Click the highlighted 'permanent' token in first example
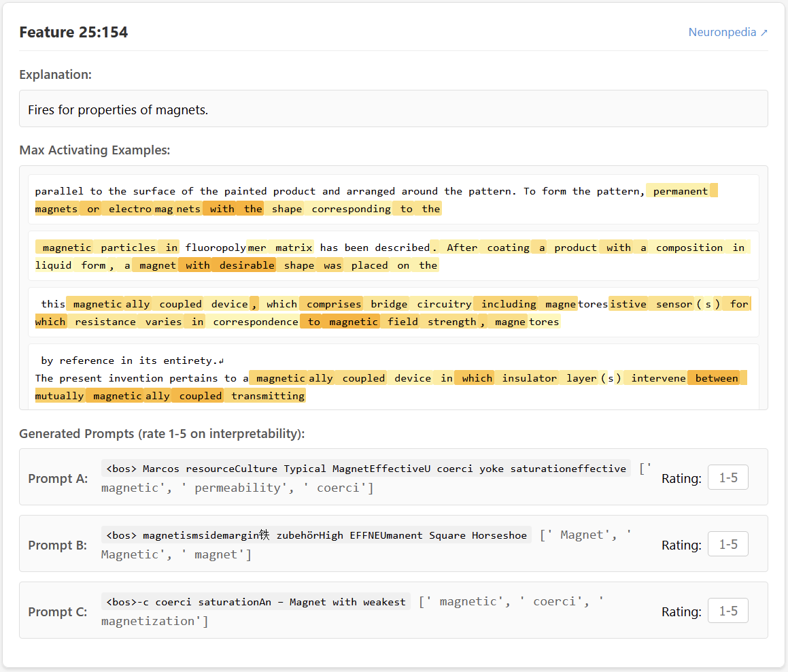This screenshot has width=788, height=672. pyautogui.click(x=681, y=191)
